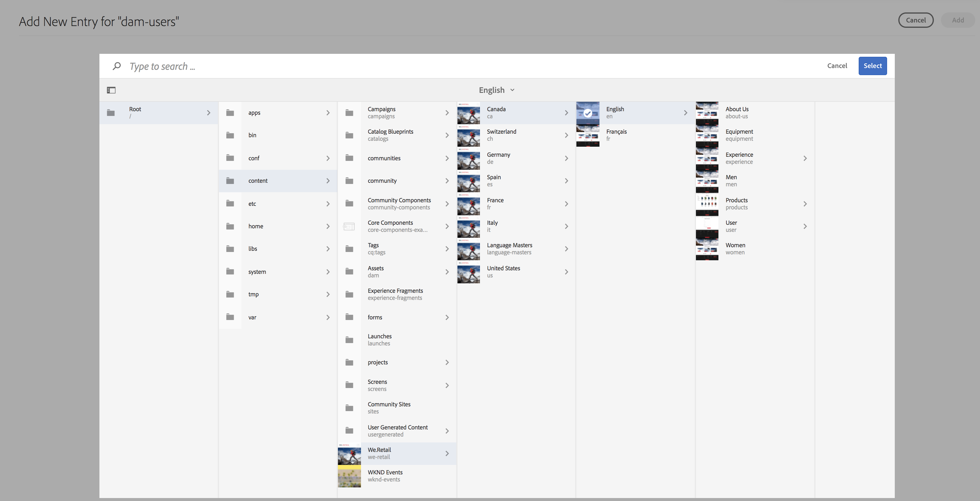980x501 pixels.
Task: Toggle the column view rail icon
Action: (x=111, y=90)
